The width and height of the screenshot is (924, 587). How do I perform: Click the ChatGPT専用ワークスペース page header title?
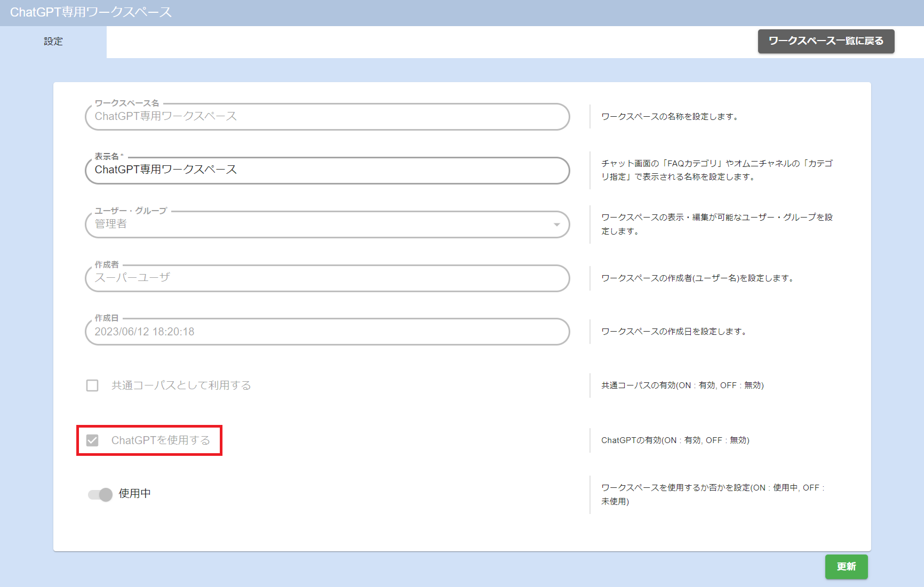(x=91, y=12)
